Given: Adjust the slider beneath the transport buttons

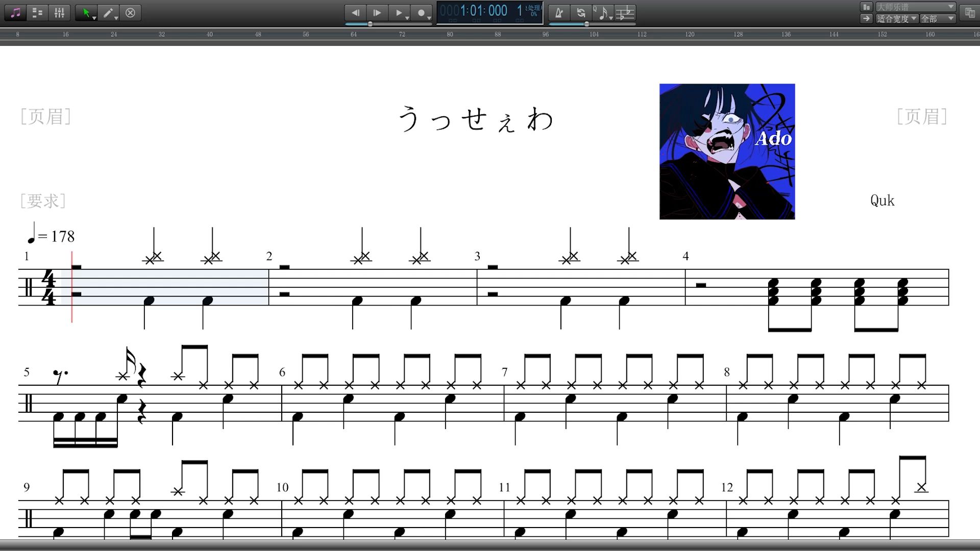Looking at the screenshot, I should (388, 24).
